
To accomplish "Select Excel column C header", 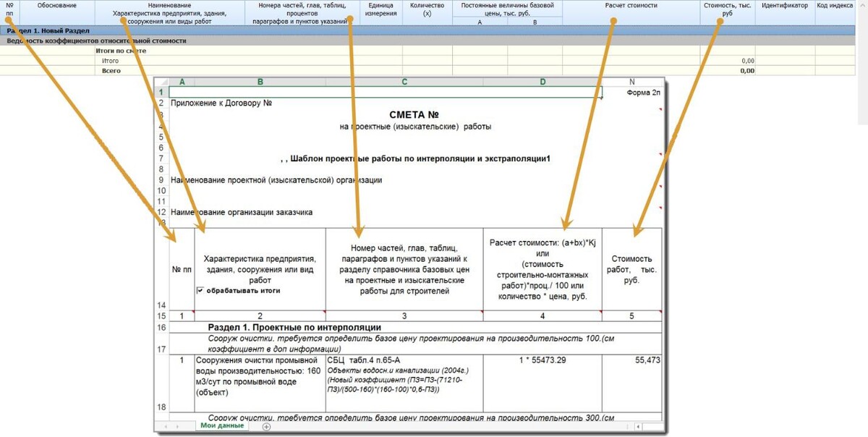I will point(404,82).
